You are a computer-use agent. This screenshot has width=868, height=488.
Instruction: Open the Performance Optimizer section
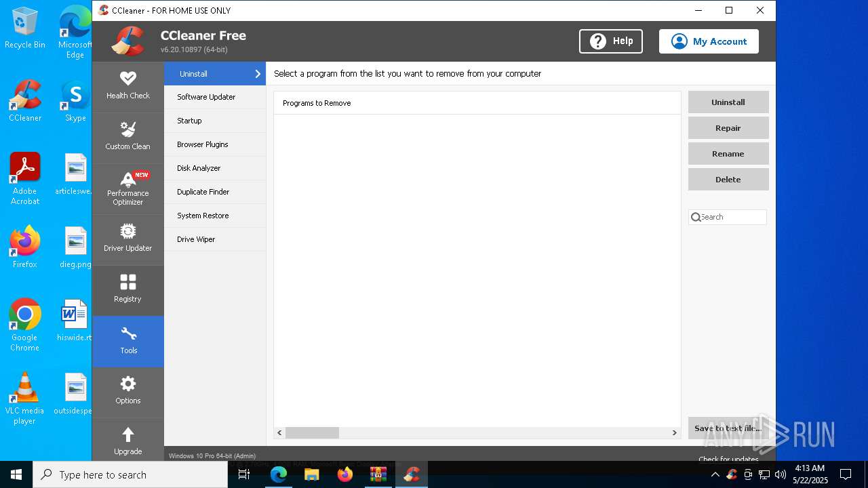click(x=127, y=188)
